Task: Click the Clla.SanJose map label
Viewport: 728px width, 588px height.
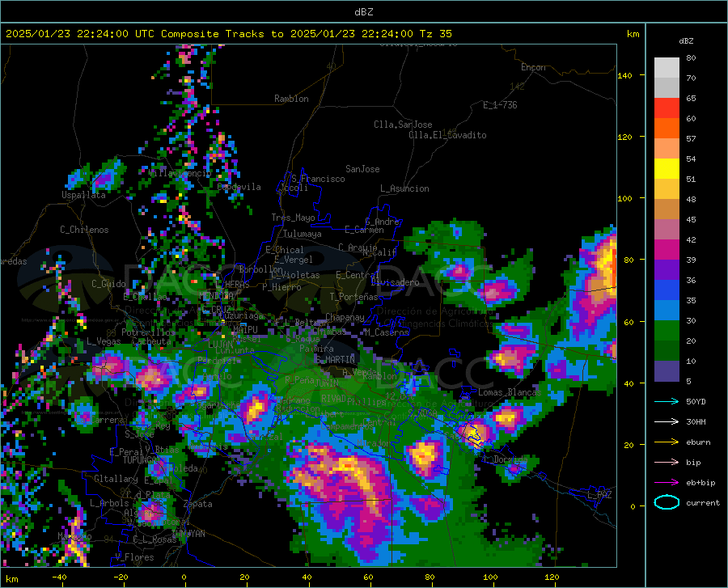Action: click(403, 125)
